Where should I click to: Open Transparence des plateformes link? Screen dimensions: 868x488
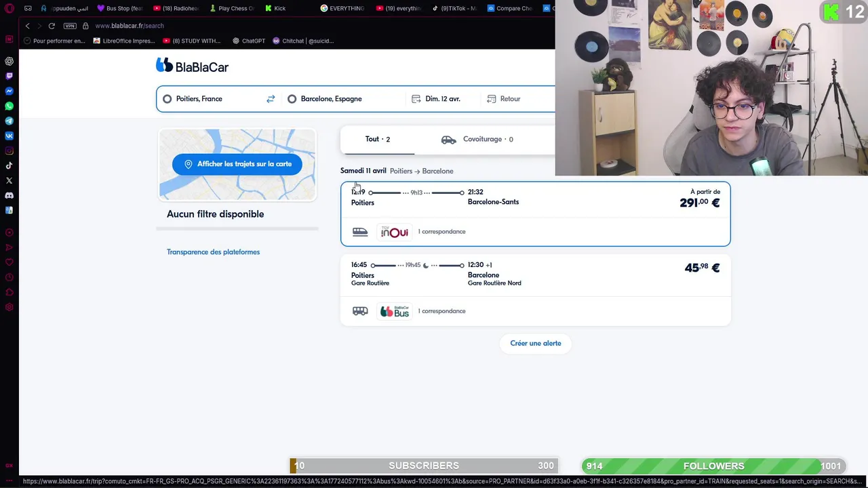[x=213, y=252]
